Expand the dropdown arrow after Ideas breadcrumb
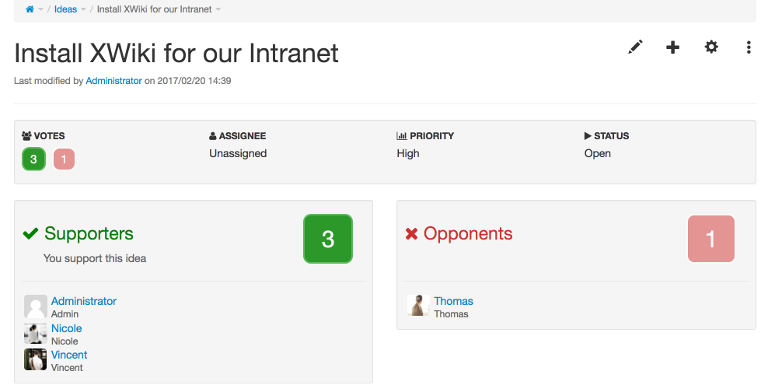The width and height of the screenshot is (768, 385). tap(83, 9)
